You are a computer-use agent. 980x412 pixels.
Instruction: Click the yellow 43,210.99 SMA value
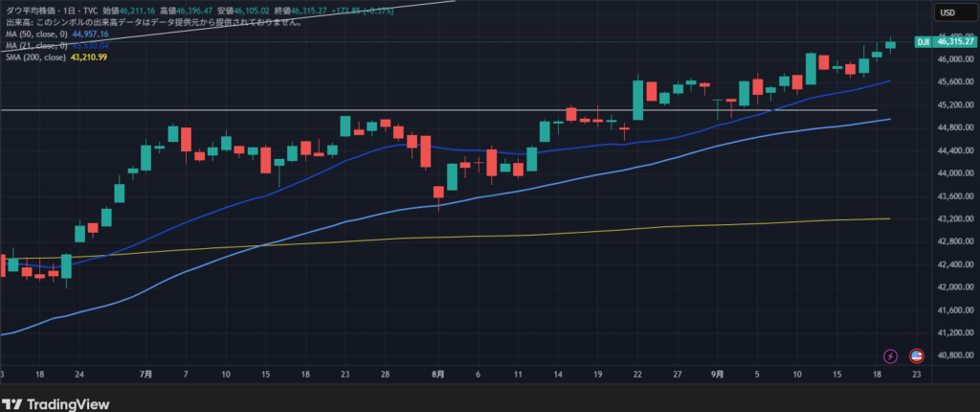(x=89, y=57)
